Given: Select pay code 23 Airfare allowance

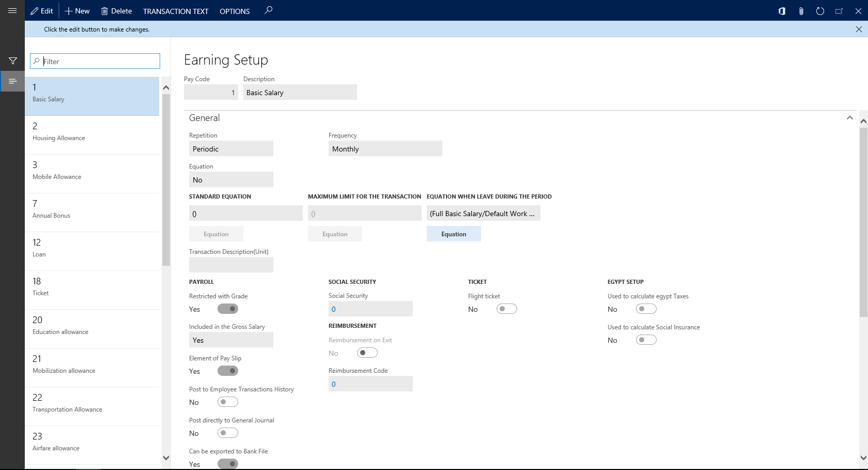Looking at the screenshot, I should click(92, 445).
